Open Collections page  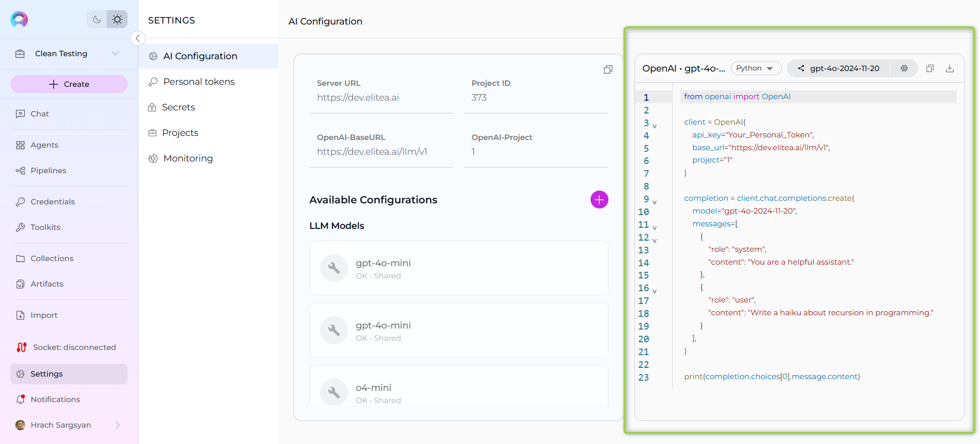69,259
